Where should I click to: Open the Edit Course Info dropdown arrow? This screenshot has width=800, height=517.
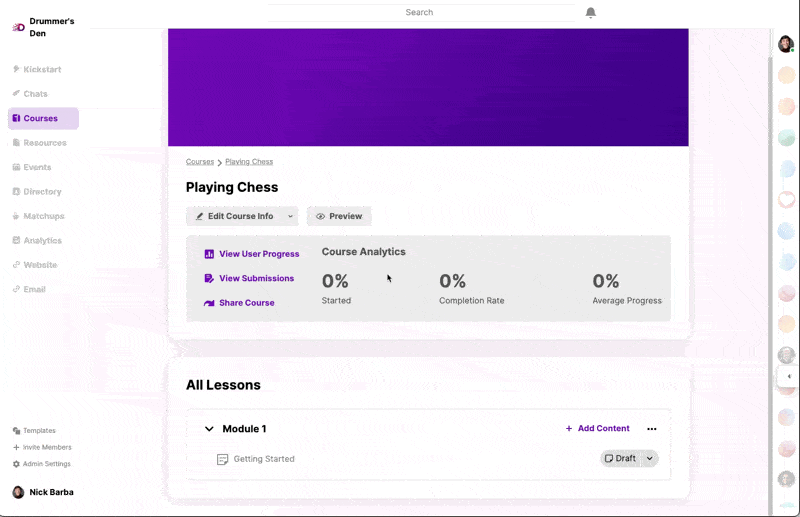point(290,216)
